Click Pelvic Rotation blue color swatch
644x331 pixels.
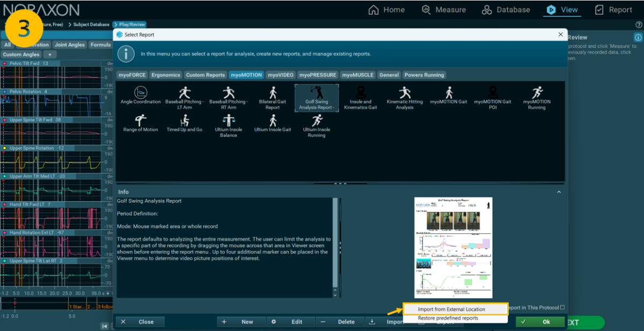[x=4, y=92]
